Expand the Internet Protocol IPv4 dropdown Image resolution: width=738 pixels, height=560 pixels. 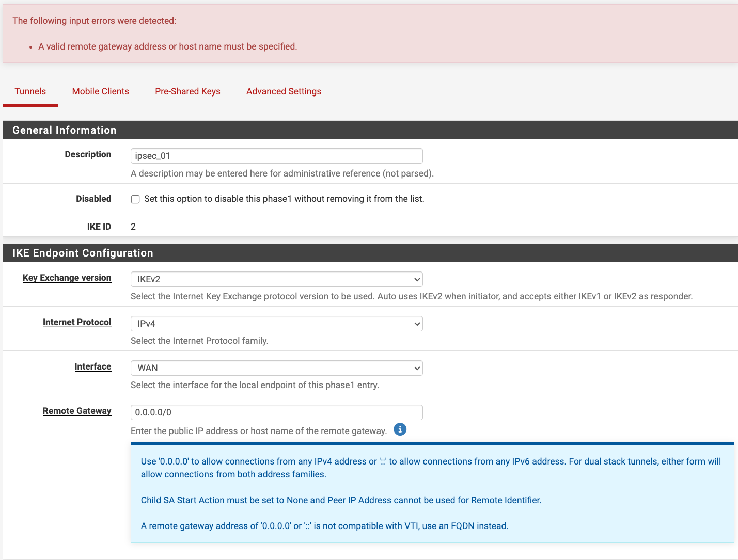276,324
